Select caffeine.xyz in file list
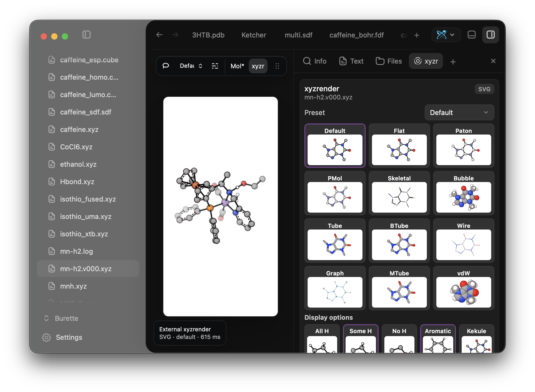The width and height of the screenshot is (535, 392). pos(88,130)
